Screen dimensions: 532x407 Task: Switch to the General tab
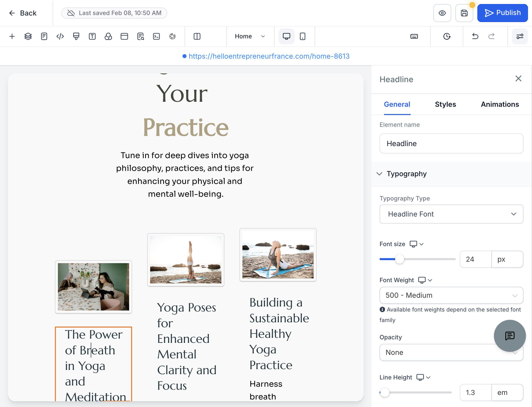click(397, 104)
